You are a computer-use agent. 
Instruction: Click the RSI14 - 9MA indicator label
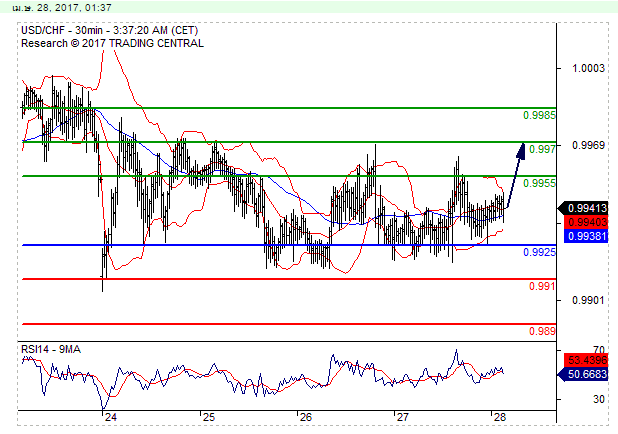tap(51, 350)
